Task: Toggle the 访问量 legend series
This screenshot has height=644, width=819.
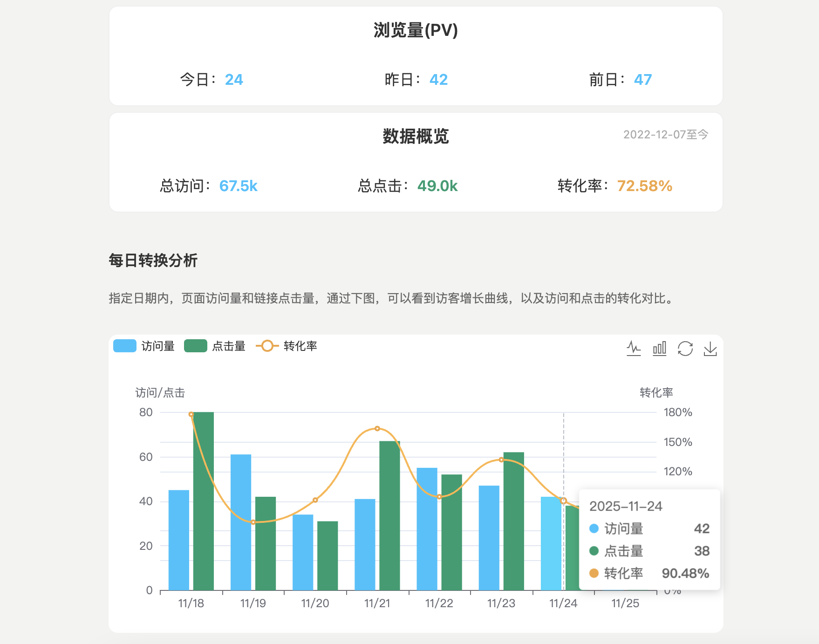Action: coord(144,346)
